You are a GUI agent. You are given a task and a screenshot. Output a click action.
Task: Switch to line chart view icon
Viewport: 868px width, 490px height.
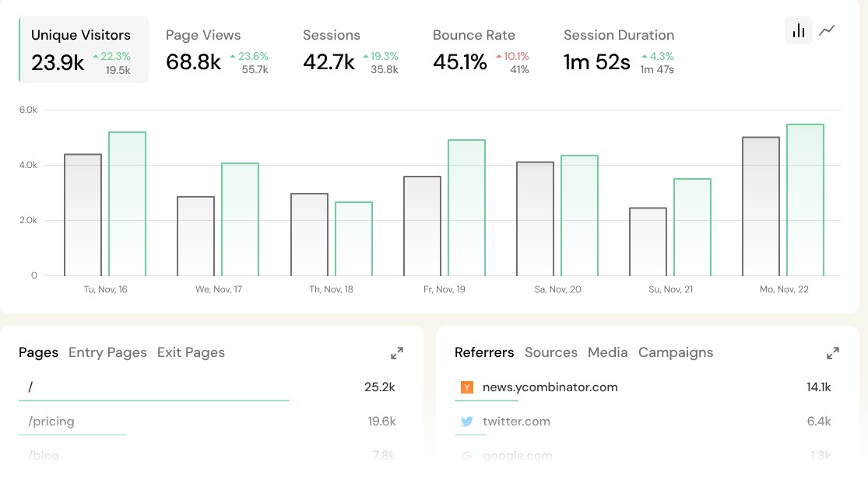tap(827, 30)
